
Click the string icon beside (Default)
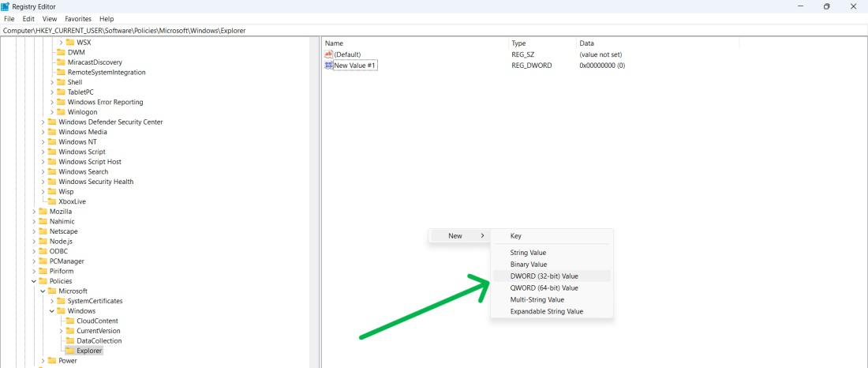click(x=328, y=54)
